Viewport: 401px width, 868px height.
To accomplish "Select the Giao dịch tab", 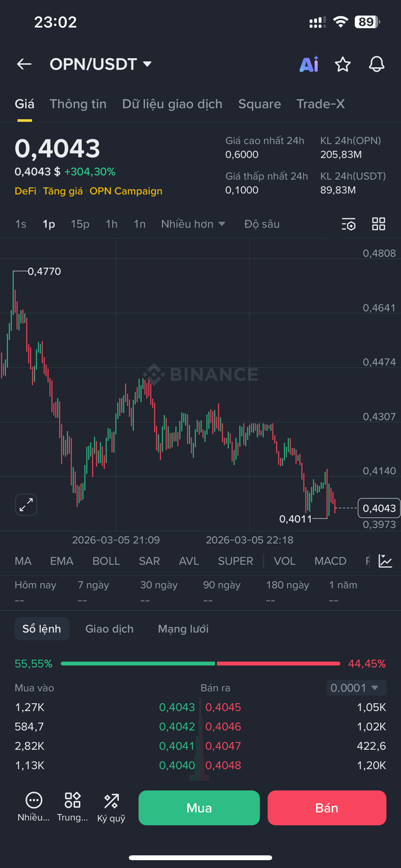I will tap(109, 629).
